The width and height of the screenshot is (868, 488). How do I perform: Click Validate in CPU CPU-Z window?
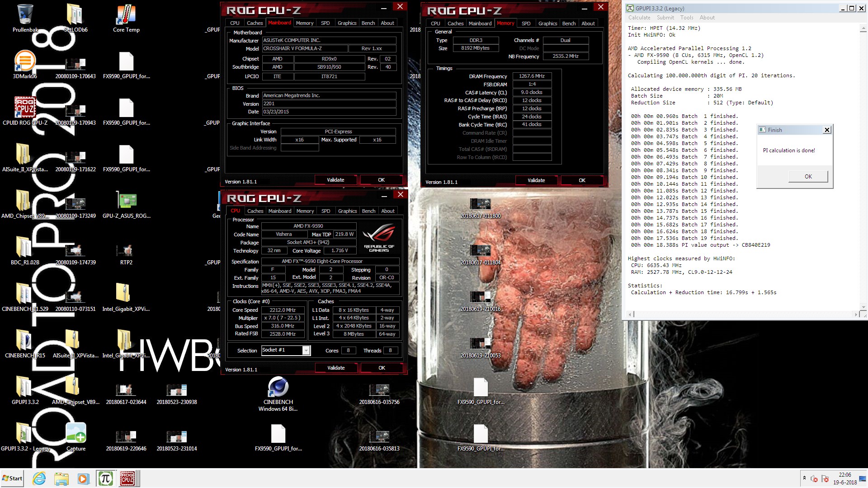pyautogui.click(x=336, y=368)
